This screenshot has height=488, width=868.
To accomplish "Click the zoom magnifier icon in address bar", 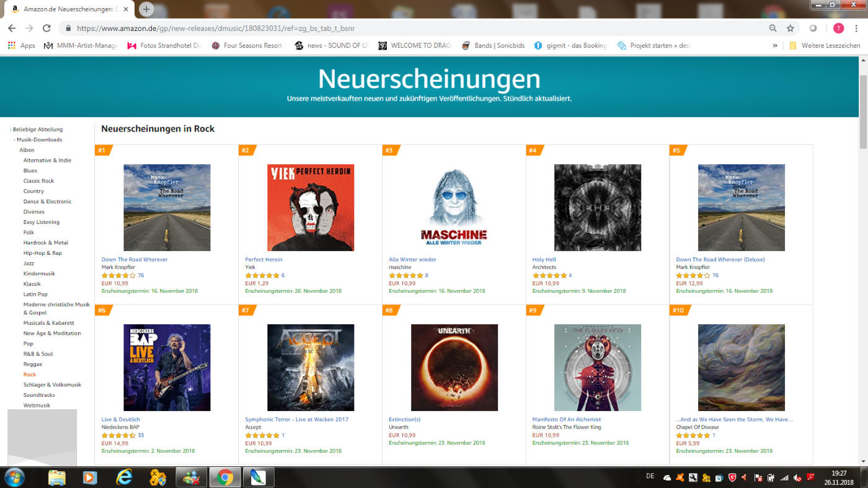I will (x=773, y=28).
